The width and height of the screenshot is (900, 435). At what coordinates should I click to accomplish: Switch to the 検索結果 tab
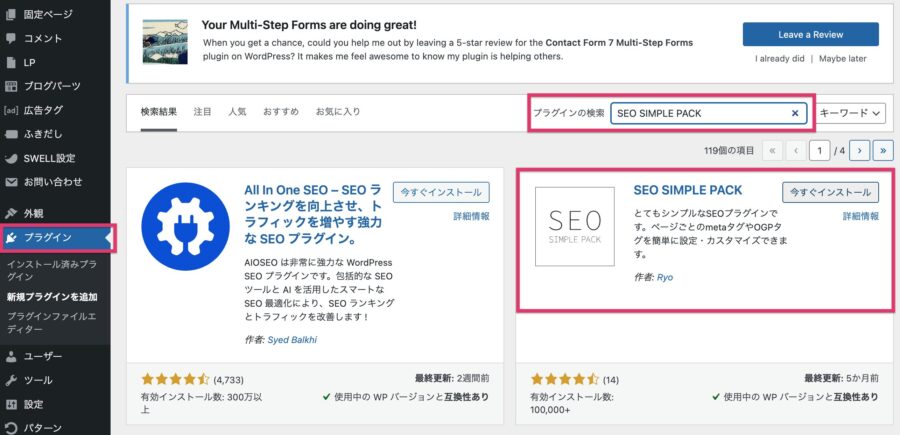click(159, 112)
